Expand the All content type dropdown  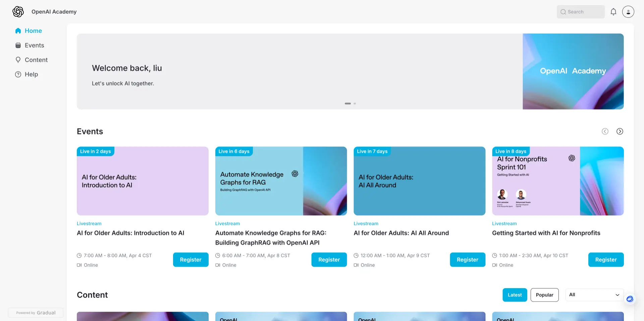coord(594,295)
